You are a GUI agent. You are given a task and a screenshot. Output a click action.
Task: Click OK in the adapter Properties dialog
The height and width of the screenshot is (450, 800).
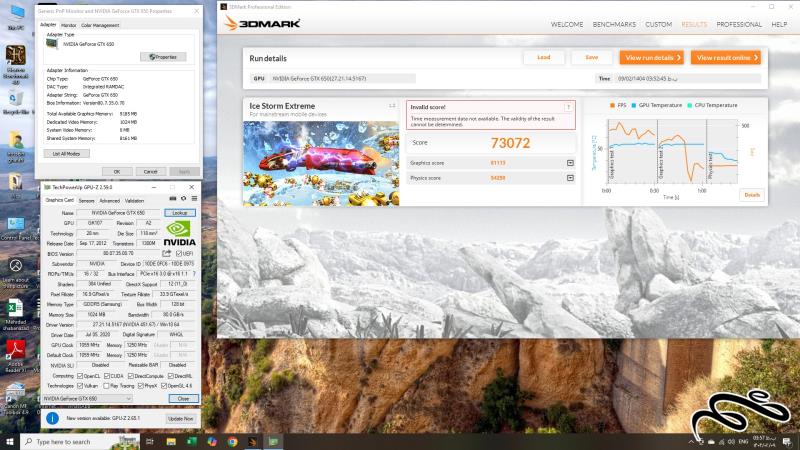[117, 171]
